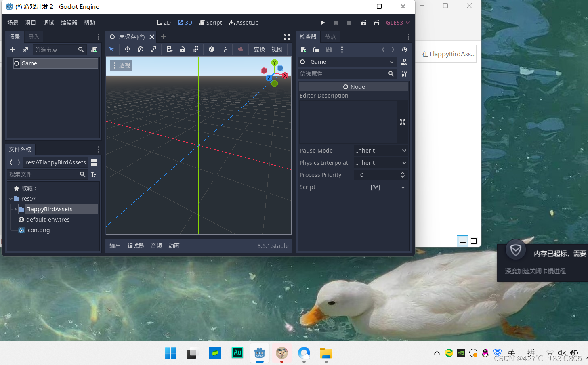
Task: Choose the Rotate Mode tool
Action: click(x=141, y=49)
